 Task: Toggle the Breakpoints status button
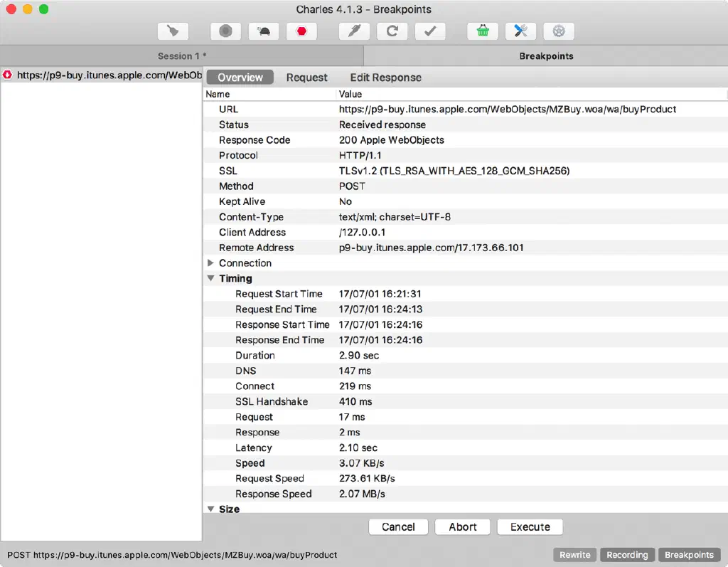[x=689, y=555]
